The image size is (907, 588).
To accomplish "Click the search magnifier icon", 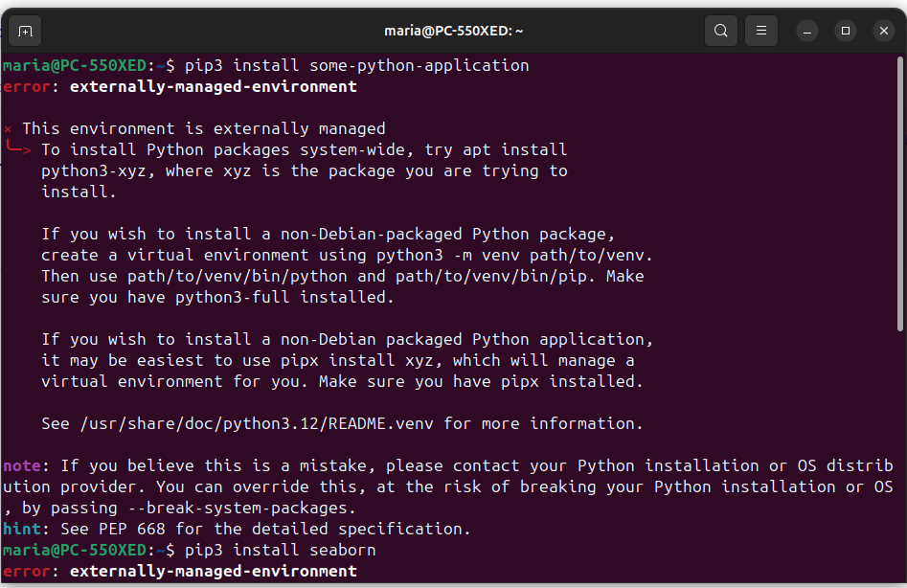I will pyautogui.click(x=721, y=31).
